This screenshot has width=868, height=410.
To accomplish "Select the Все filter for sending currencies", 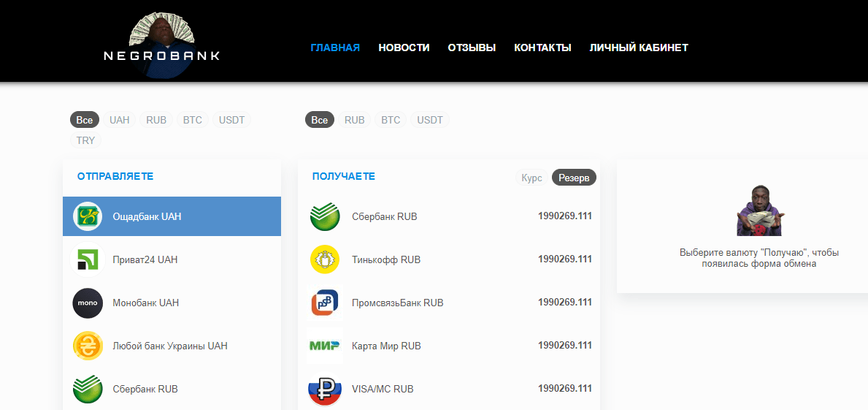I will pos(85,120).
